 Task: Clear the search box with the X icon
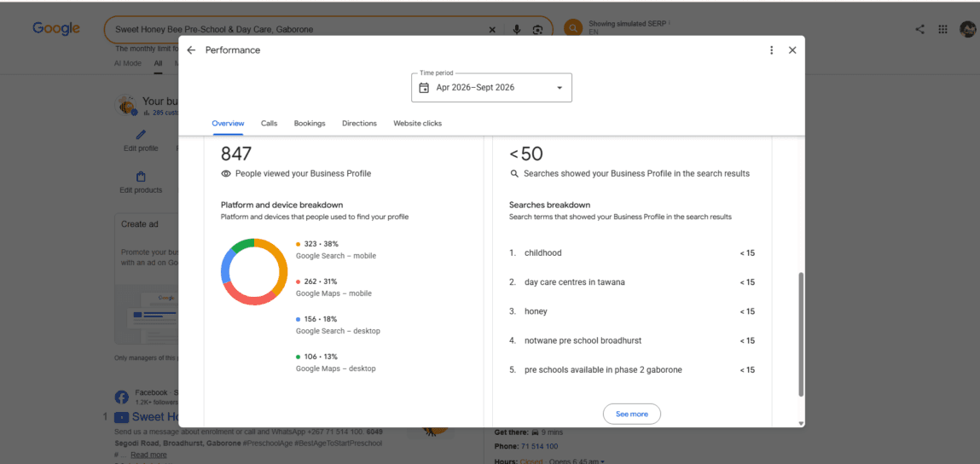click(x=492, y=29)
